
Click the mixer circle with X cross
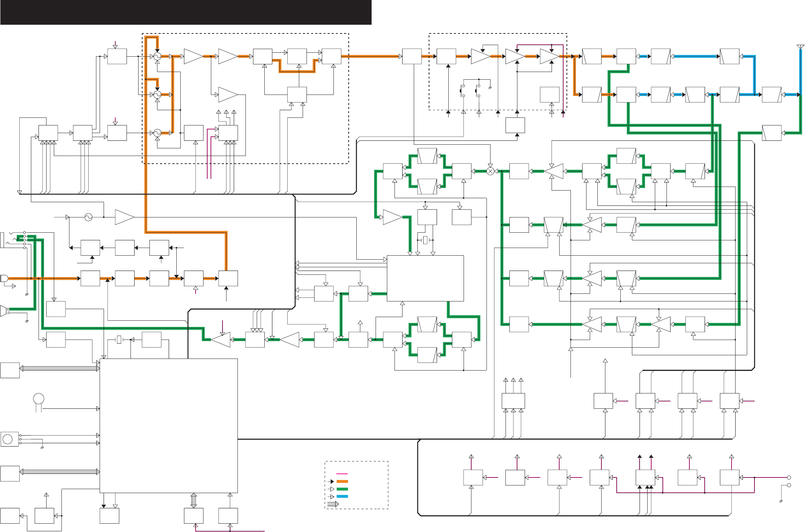[490, 171]
